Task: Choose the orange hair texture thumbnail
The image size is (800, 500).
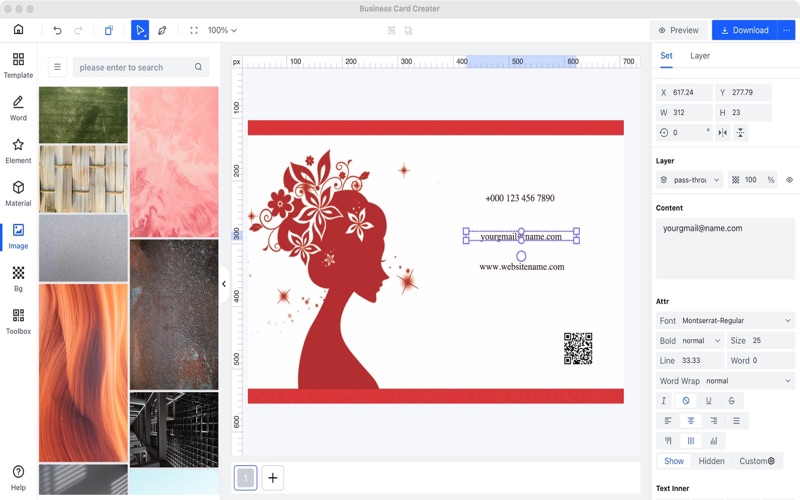Action: pyautogui.click(x=83, y=372)
